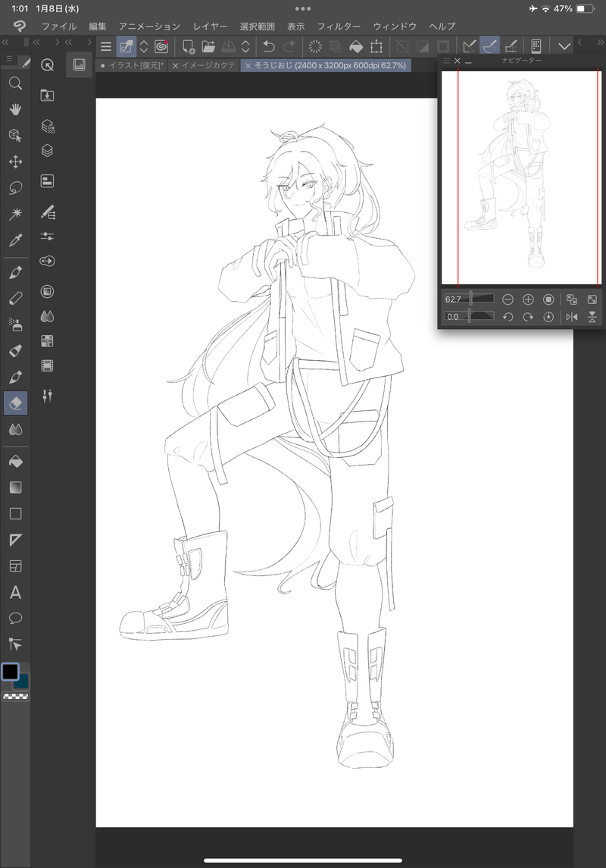
Task: Zoom in with navigator plus button
Action: (x=528, y=299)
